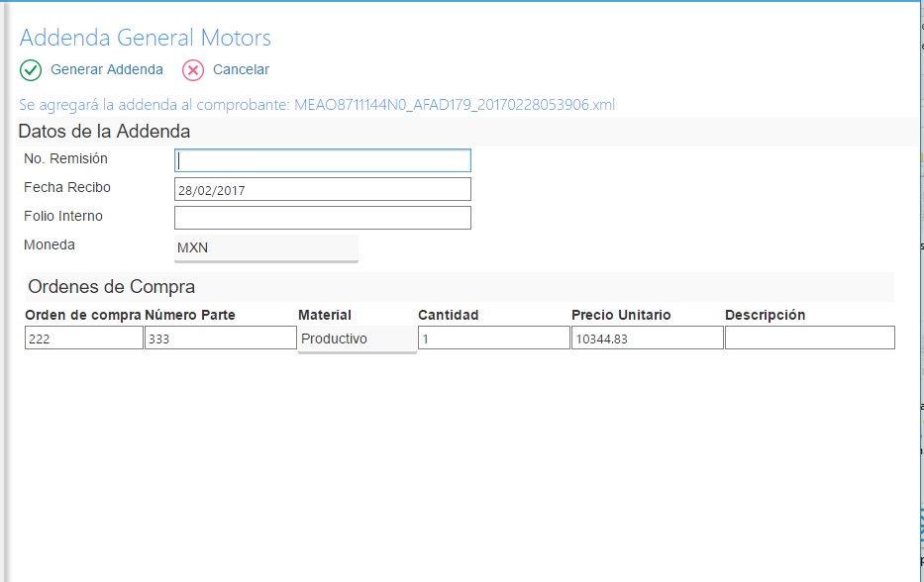
Task: Focus the empty Descripción input box
Action: click(809, 339)
